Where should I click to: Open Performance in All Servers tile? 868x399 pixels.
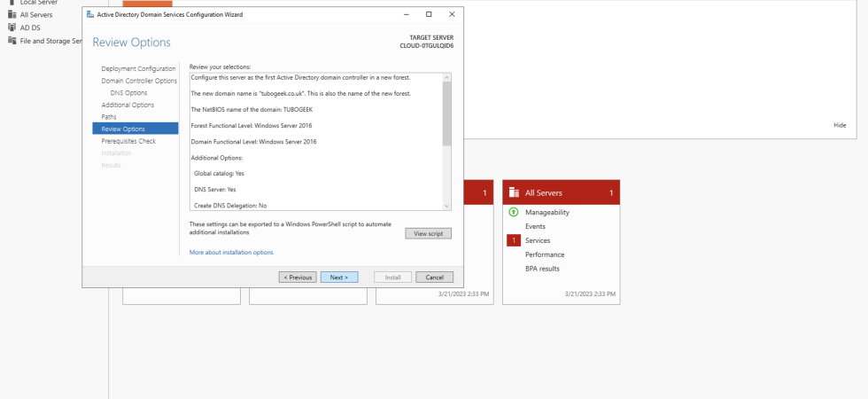click(x=545, y=254)
